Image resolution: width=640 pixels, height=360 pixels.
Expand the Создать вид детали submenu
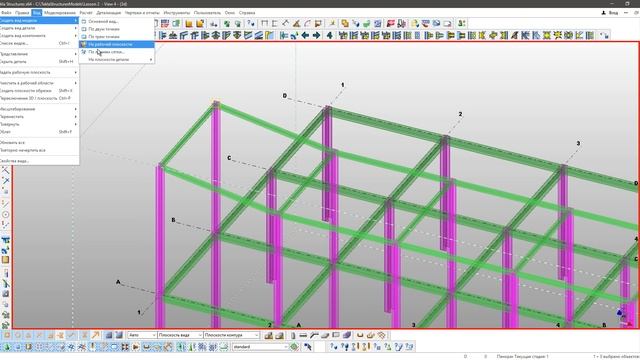[x=39, y=28]
